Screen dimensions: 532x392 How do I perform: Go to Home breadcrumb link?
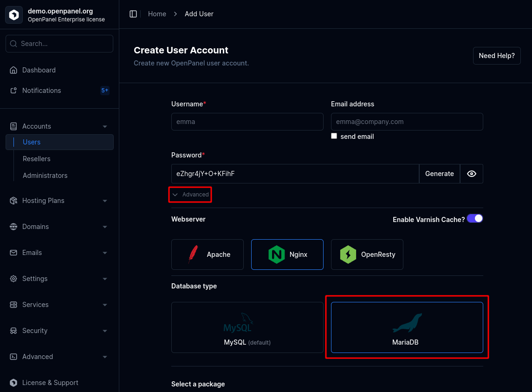click(x=157, y=14)
